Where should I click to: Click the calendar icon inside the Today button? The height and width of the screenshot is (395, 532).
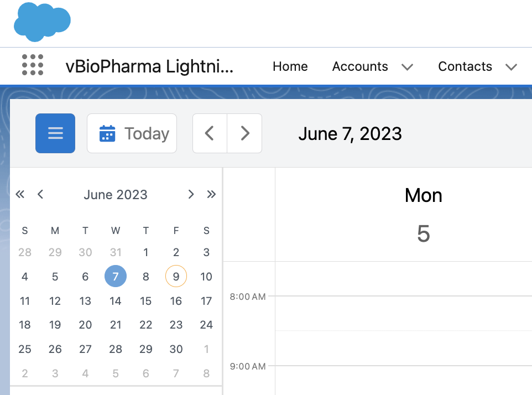tap(107, 133)
